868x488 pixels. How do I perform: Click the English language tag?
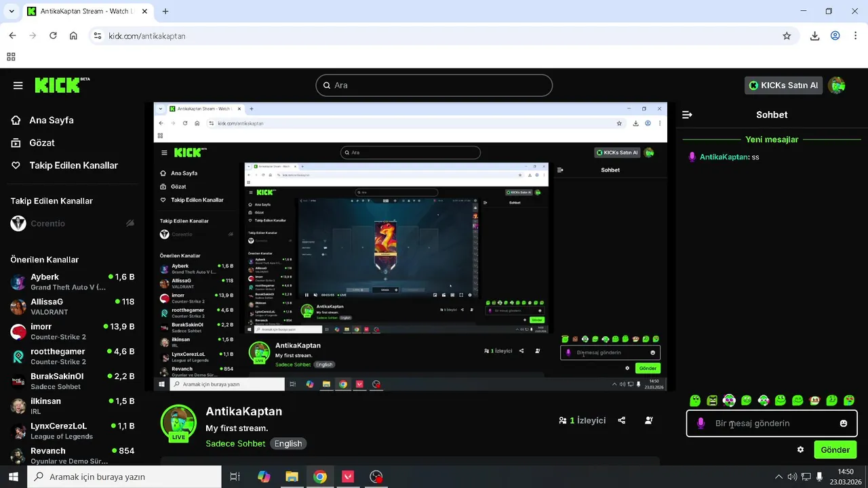pyautogui.click(x=288, y=443)
